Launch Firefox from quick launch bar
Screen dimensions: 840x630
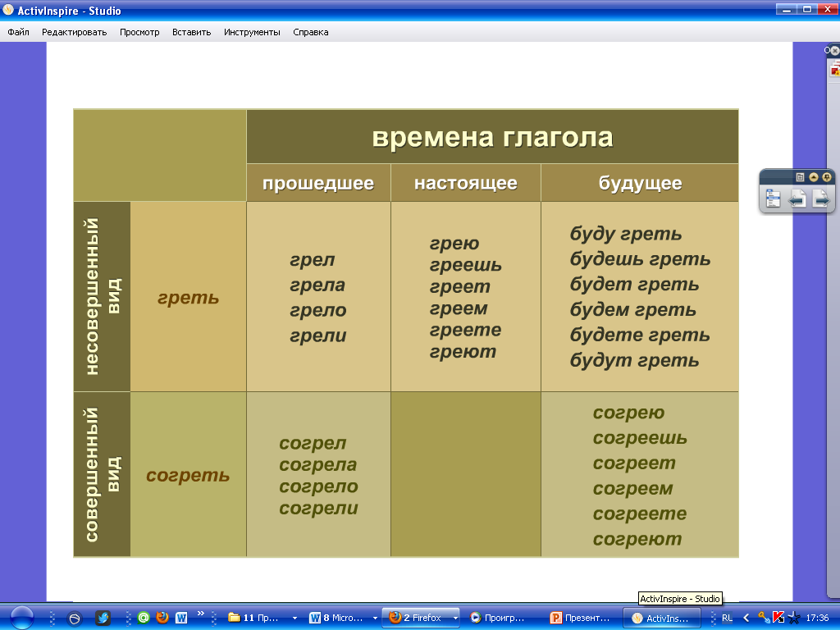click(162, 618)
